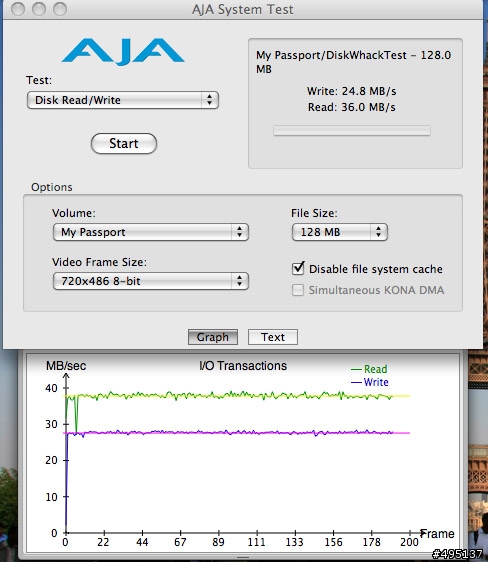This screenshot has height=562, width=488.
Task: Switch to the Text tab
Action: [273, 337]
